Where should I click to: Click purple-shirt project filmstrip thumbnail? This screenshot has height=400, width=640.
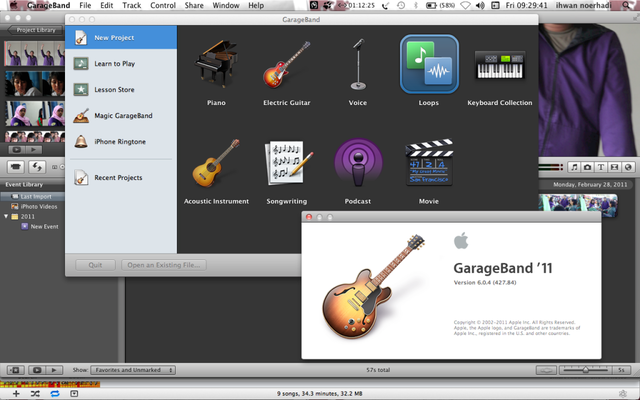tap(34, 53)
